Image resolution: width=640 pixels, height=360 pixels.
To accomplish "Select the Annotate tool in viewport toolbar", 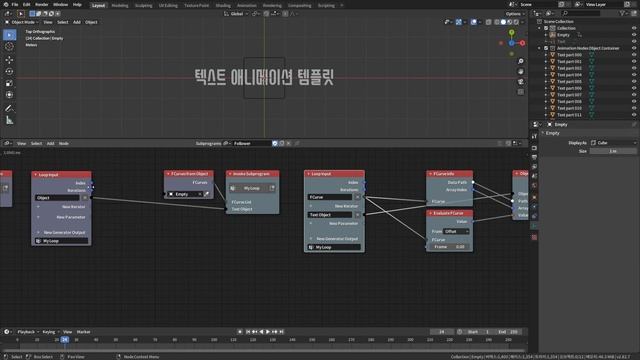I will 9,108.
